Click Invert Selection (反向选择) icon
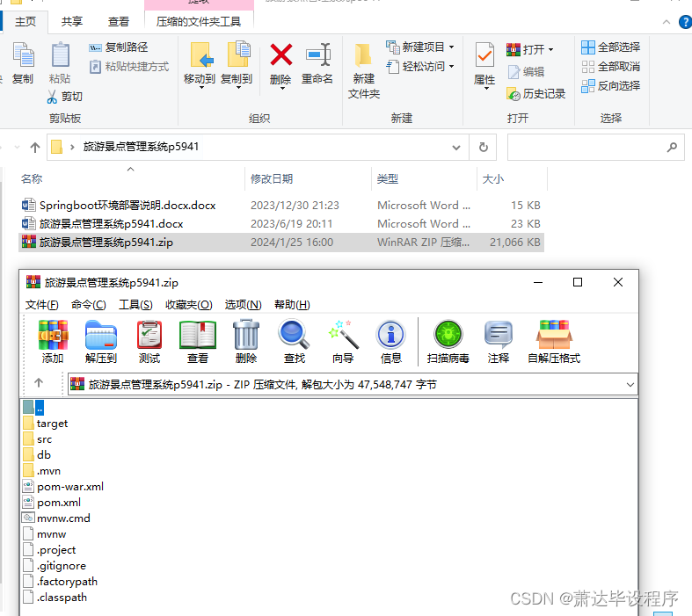692x616 pixels. 588,86
